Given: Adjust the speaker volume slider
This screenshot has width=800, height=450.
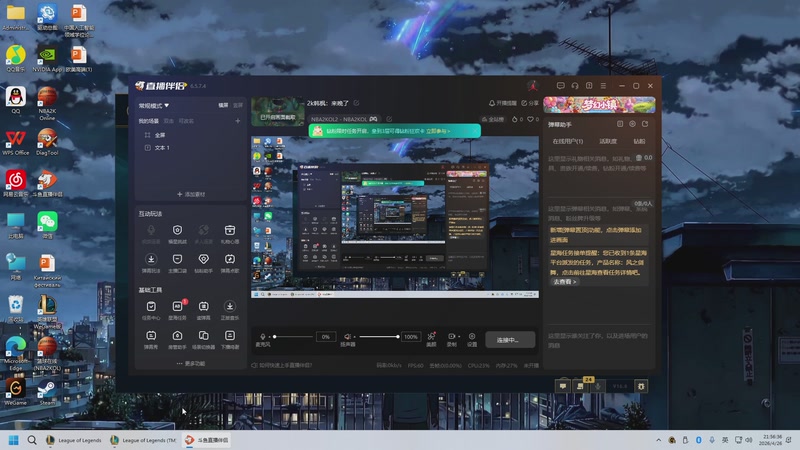Looking at the screenshot, I should [379, 337].
